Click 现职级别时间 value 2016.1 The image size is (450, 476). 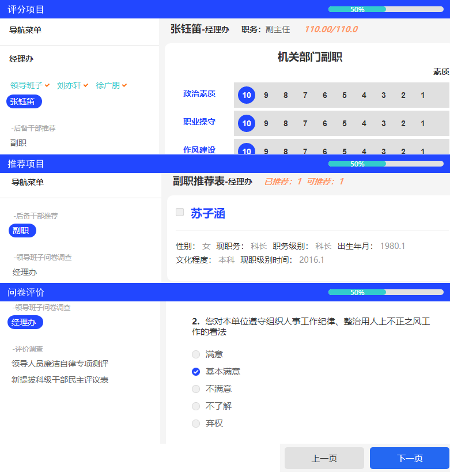click(311, 260)
